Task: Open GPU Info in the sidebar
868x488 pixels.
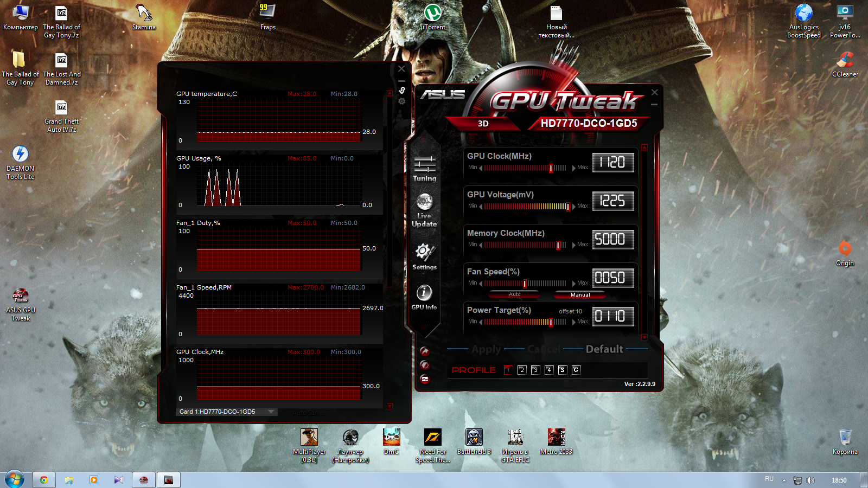Action: [424, 297]
